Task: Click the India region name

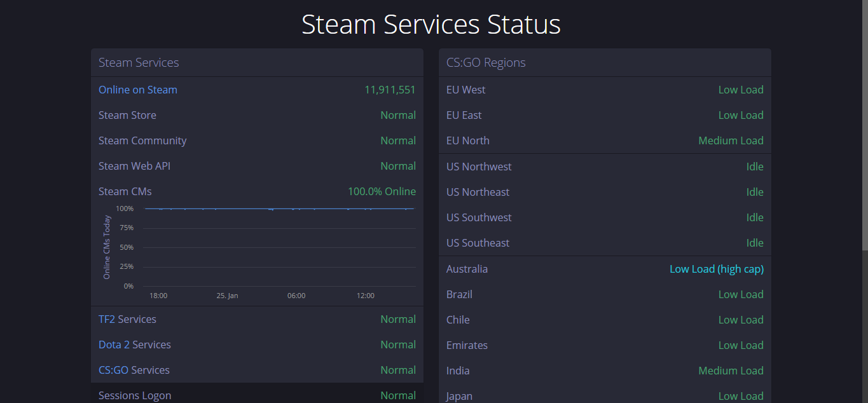Action: pos(458,371)
